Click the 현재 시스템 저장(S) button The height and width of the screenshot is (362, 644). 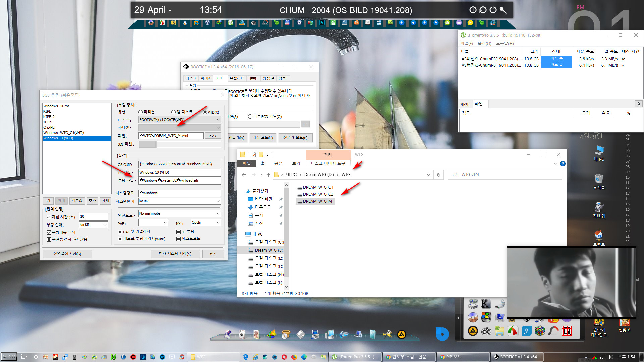175,254
